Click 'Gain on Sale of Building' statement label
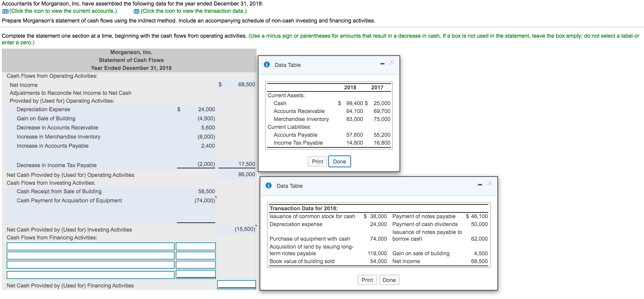Image resolution: width=644 pixels, height=299 pixels. [x=46, y=119]
